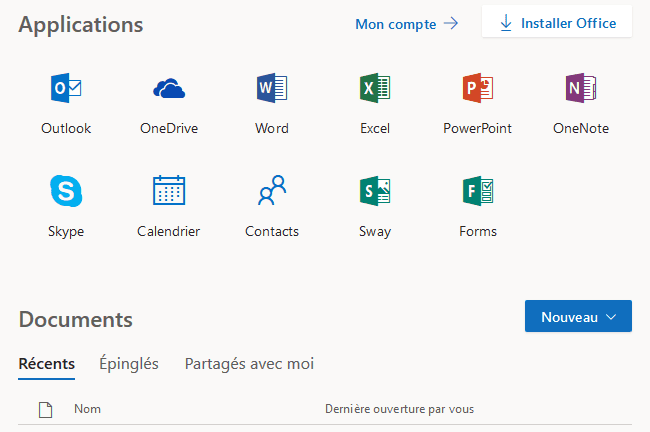Click the Installer Office button
Screen dimensions: 650x432
557,22
